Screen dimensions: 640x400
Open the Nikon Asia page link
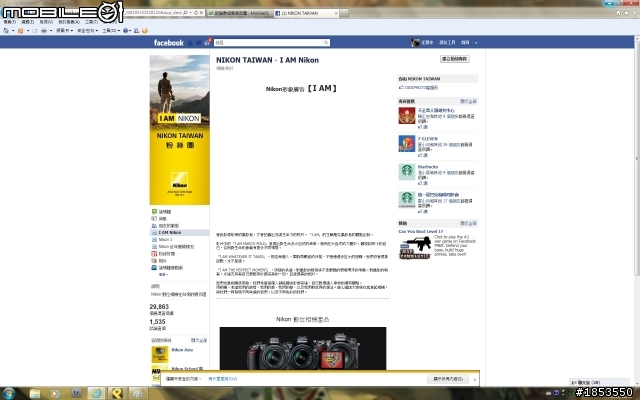coord(182,350)
